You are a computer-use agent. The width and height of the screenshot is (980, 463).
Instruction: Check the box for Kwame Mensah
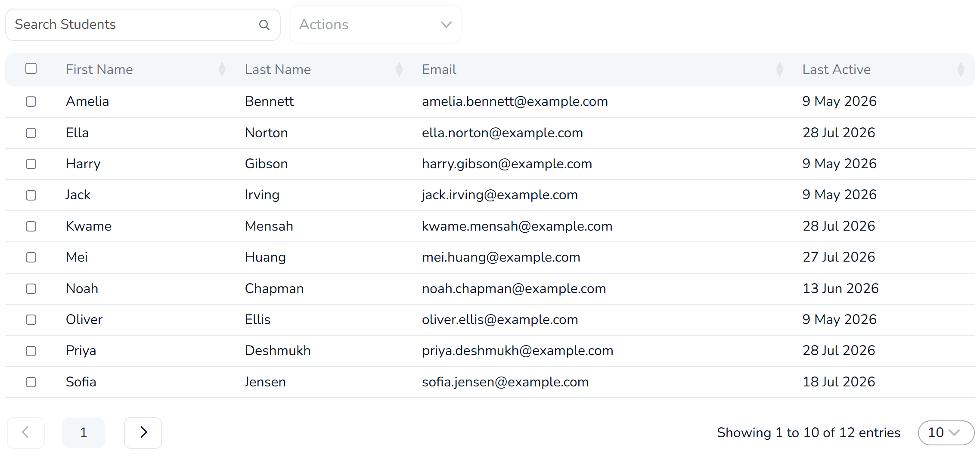pyautogui.click(x=31, y=226)
